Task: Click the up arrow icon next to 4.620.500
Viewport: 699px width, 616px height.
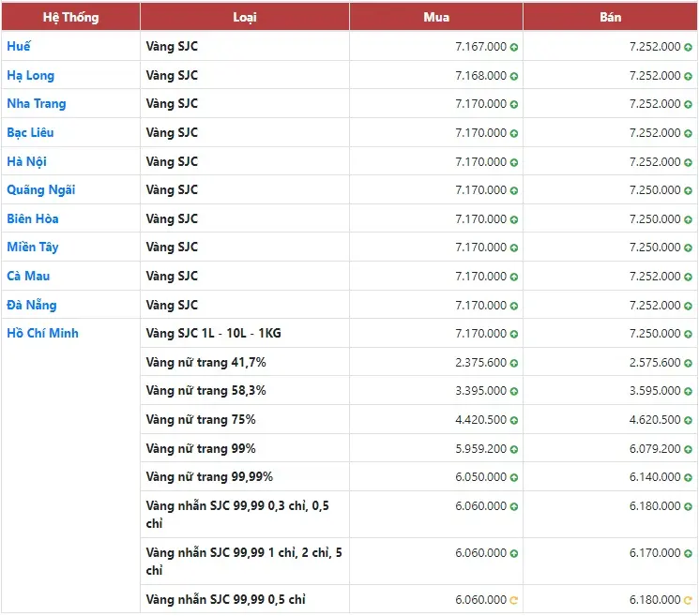Action: [690, 420]
